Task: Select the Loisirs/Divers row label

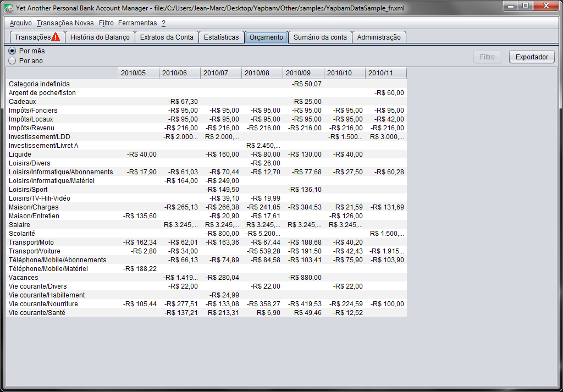Action: (30, 163)
